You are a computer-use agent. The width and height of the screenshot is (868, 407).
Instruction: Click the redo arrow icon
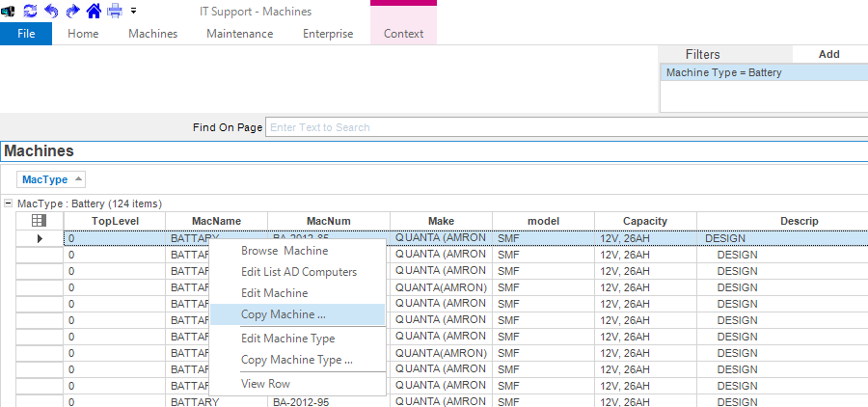pos(72,11)
